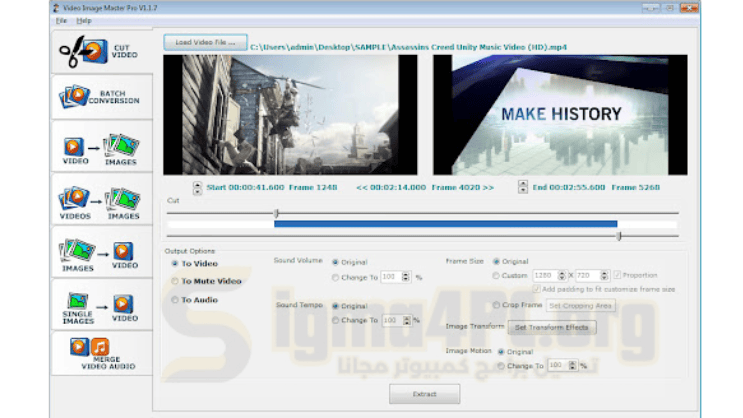Click the End time stepper arrows
Screen dimensions: 743x418
[x=522, y=187]
